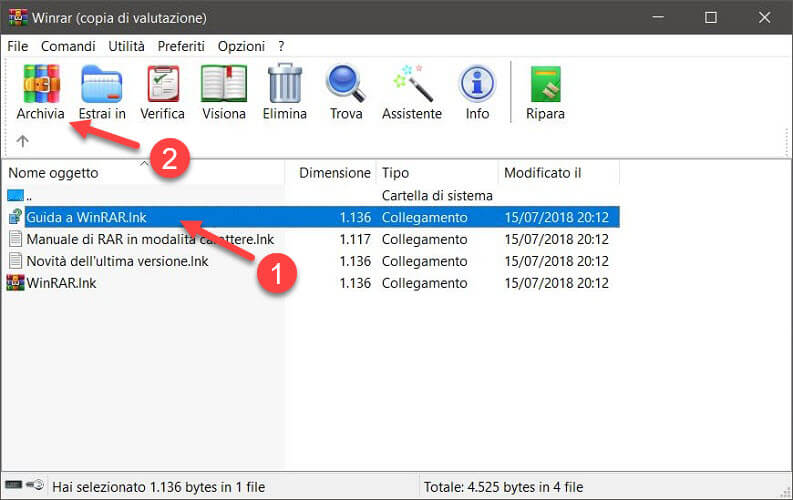Sort by Modificato il column header
The width and height of the screenshot is (793, 500).
point(559,173)
